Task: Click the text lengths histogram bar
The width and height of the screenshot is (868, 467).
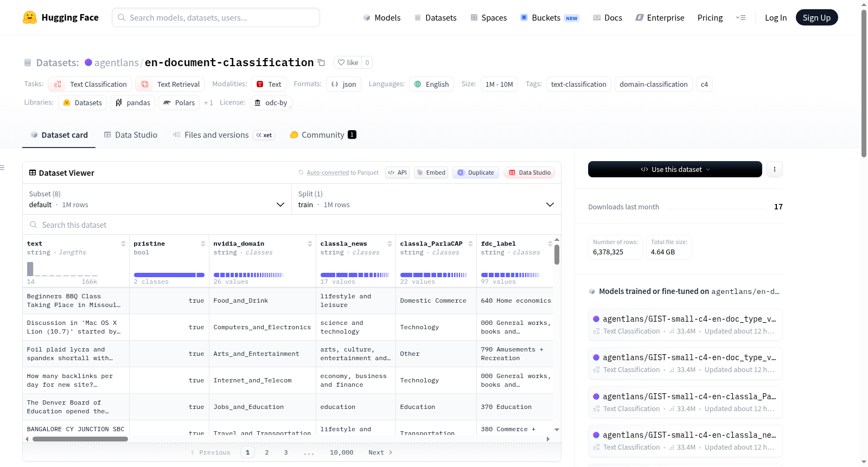Action: pyautogui.click(x=30, y=268)
